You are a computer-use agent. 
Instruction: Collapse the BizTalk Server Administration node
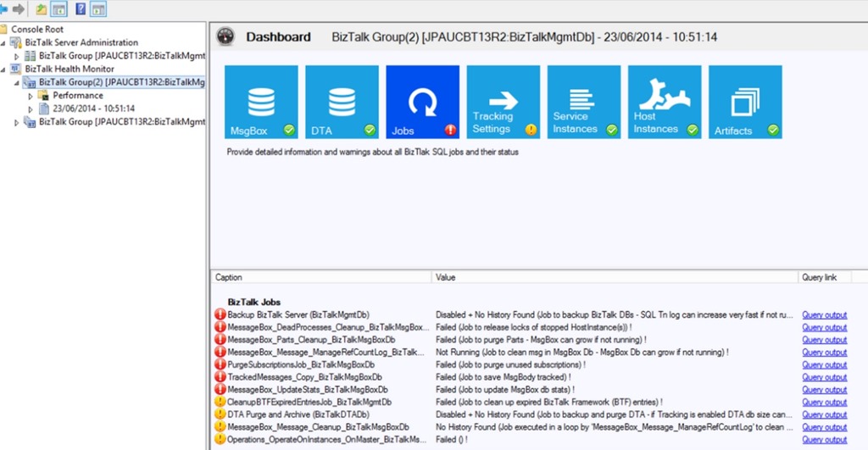coord(3,42)
